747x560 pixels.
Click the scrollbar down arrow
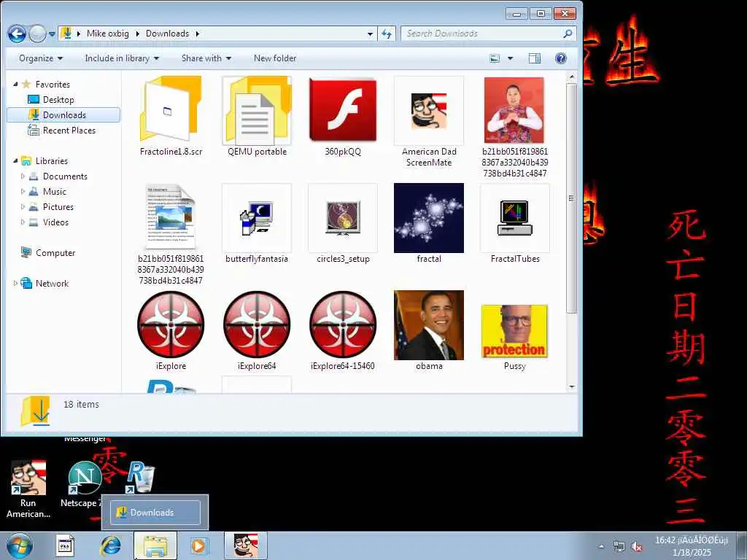tap(572, 387)
